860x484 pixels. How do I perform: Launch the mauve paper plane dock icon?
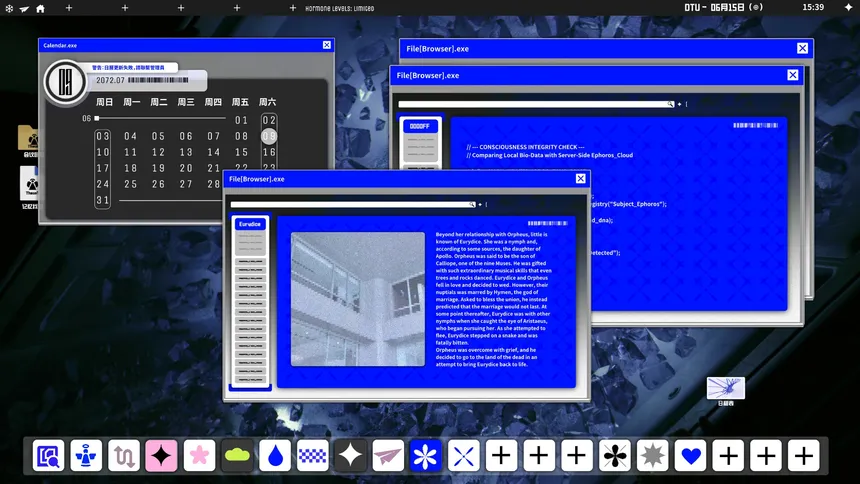[388, 455]
